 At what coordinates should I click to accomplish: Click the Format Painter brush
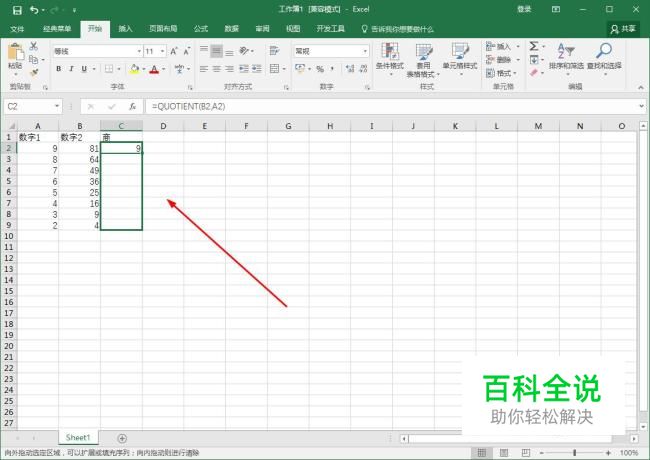tap(34, 73)
